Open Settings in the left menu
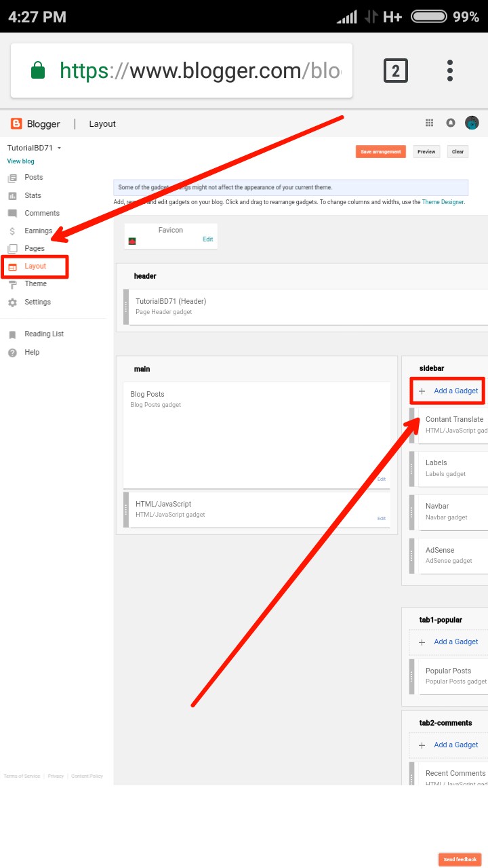 coord(38,302)
